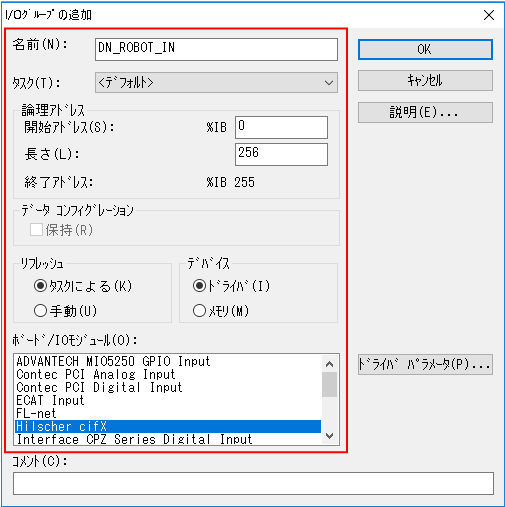Click the 開始アドレス(S) input field

(281, 127)
